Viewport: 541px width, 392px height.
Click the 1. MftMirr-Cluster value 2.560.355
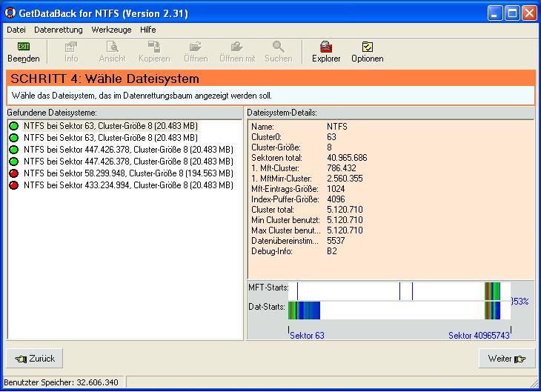click(x=345, y=179)
